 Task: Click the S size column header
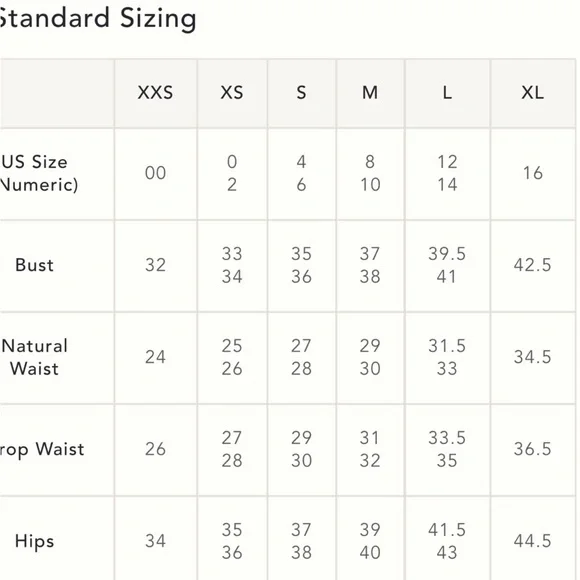pos(301,92)
